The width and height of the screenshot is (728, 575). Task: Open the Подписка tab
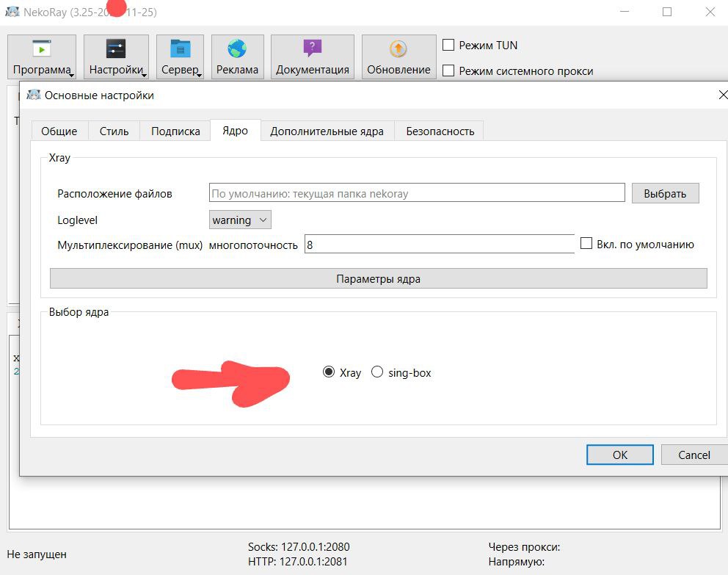tap(175, 131)
